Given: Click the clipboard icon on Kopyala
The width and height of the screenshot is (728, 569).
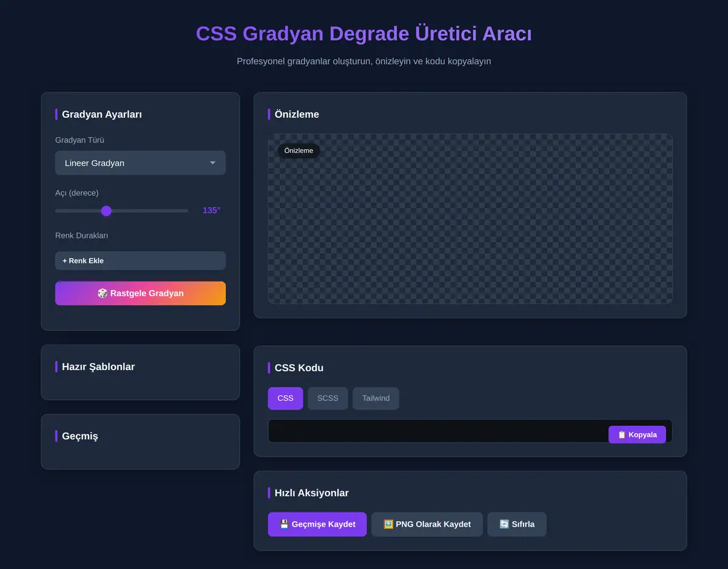Looking at the screenshot, I should click(x=622, y=434).
